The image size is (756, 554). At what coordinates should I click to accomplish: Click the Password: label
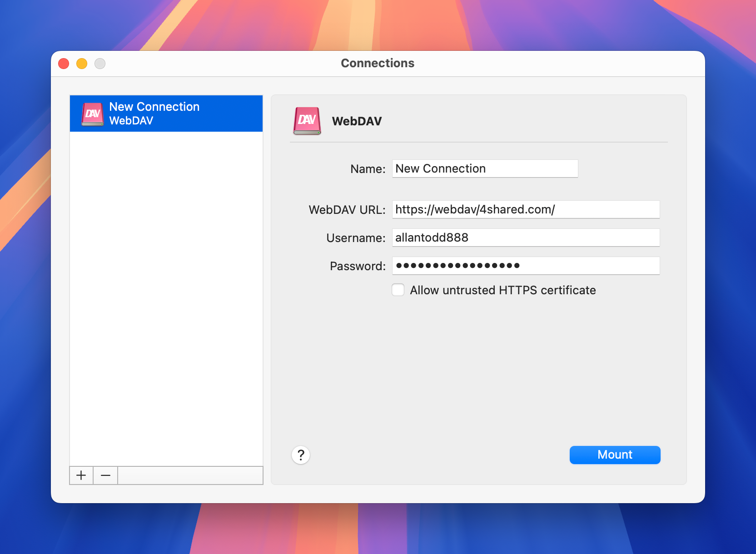[x=358, y=266]
